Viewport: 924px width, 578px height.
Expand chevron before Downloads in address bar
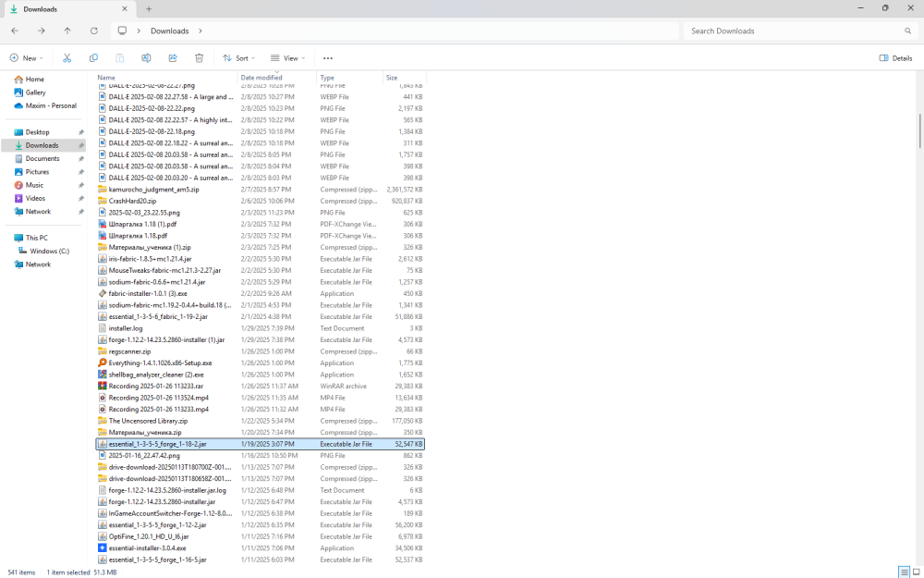pyautogui.click(x=139, y=31)
